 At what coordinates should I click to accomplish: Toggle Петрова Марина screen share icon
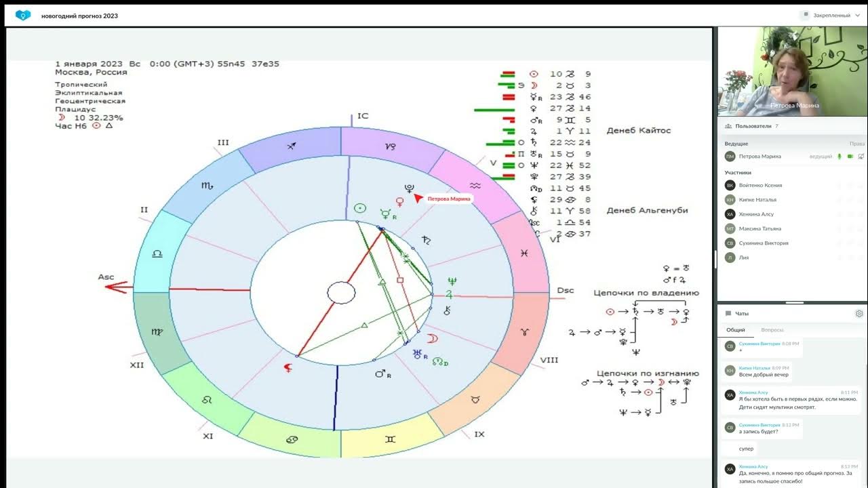861,157
